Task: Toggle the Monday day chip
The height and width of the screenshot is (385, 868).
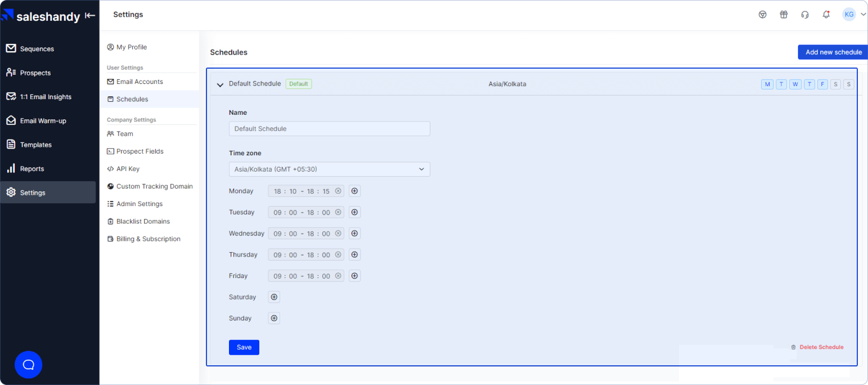Action: 767,84
